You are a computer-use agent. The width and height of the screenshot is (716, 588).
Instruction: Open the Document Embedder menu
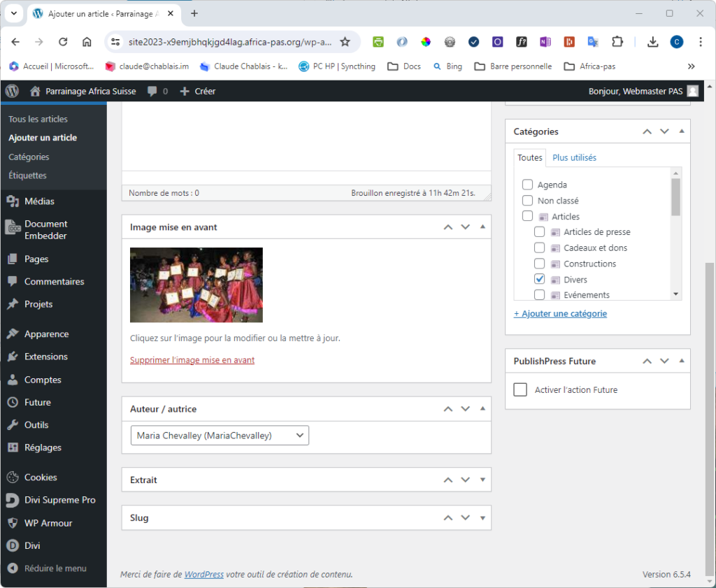[45, 230]
